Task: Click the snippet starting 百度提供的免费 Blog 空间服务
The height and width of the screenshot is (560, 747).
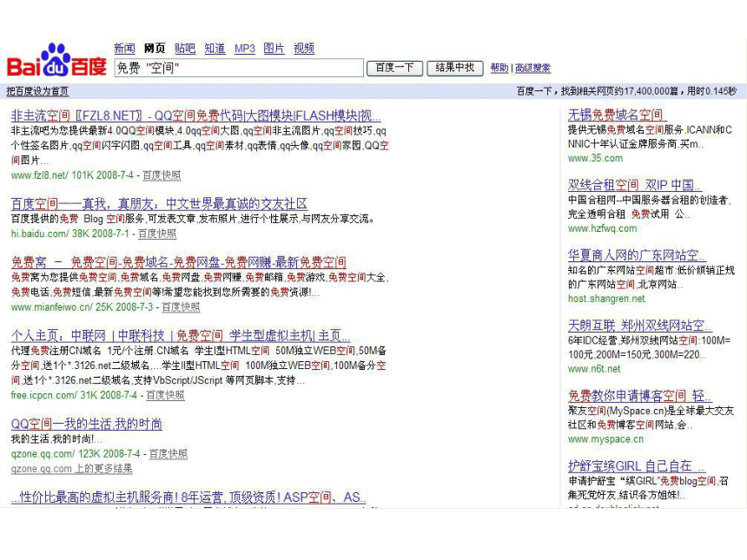Action: [194, 219]
